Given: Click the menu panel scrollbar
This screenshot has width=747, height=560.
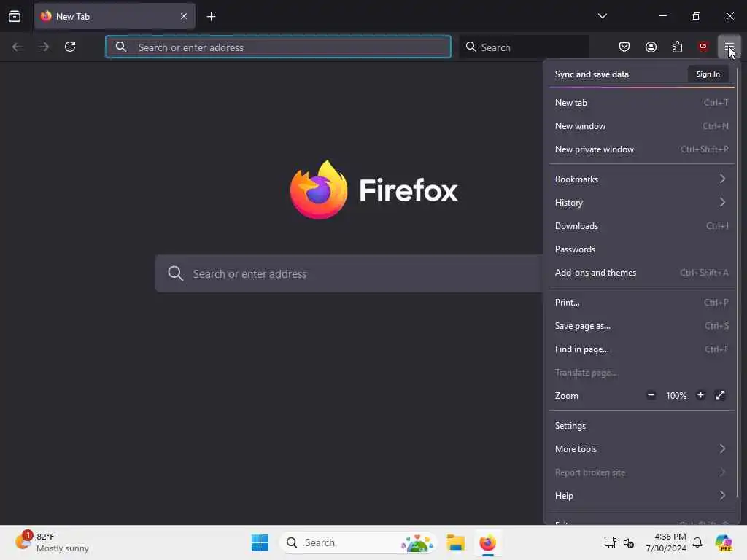Looking at the screenshot, I should pyautogui.click(x=738, y=281).
